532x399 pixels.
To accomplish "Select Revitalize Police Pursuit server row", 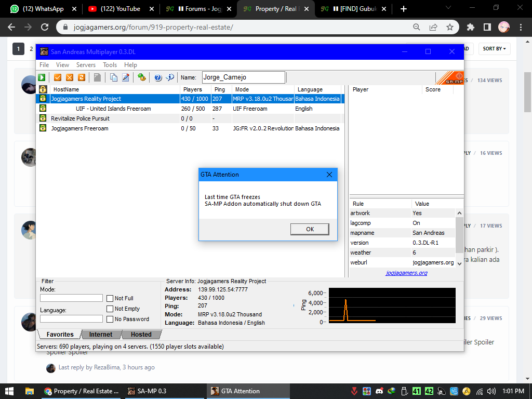I will (x=190, y=118).
